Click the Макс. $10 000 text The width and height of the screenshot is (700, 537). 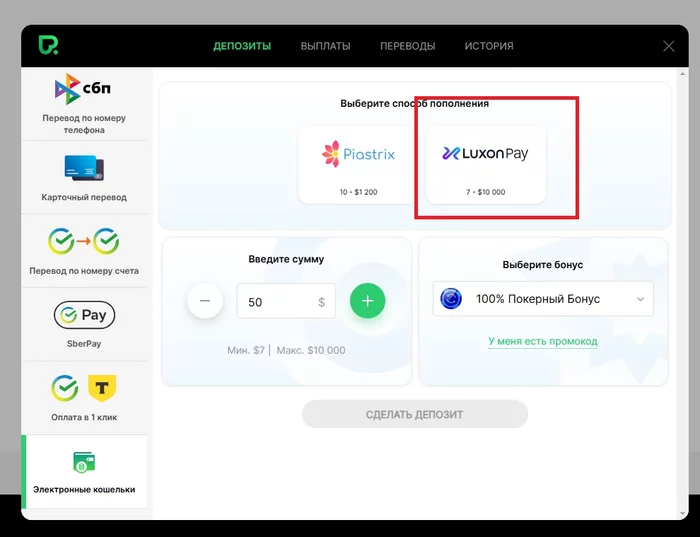point(311,350)
